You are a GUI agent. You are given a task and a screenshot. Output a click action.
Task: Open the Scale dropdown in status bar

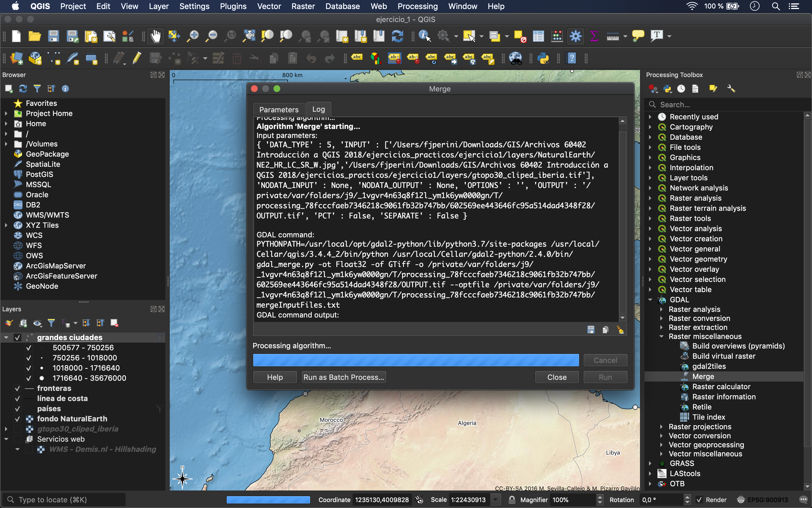coord(496,500)
